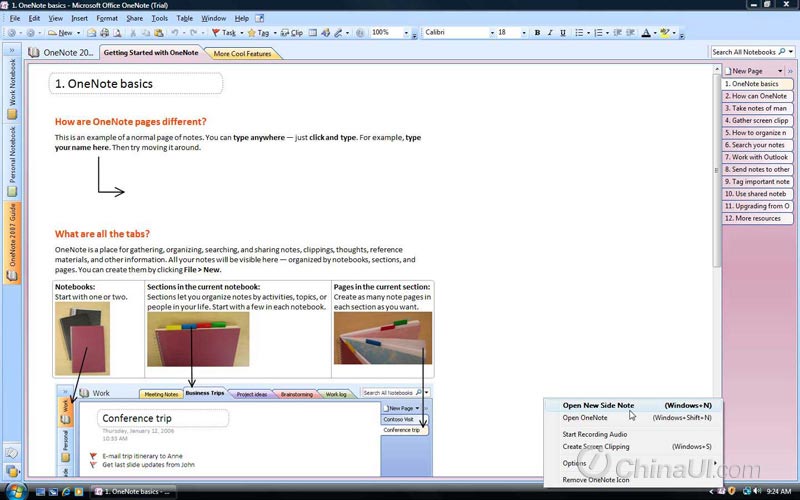Click the Copy icon in toolbar

[146, 33]
